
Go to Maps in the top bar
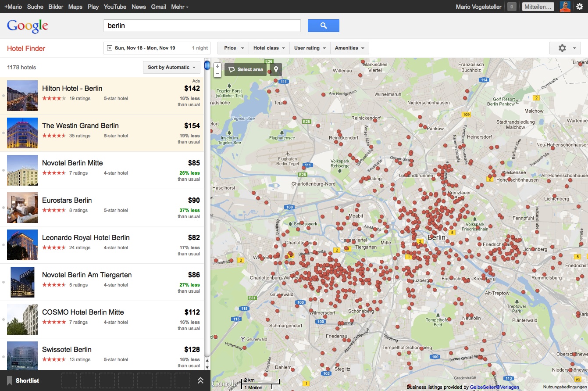click(x=75, y=7)
